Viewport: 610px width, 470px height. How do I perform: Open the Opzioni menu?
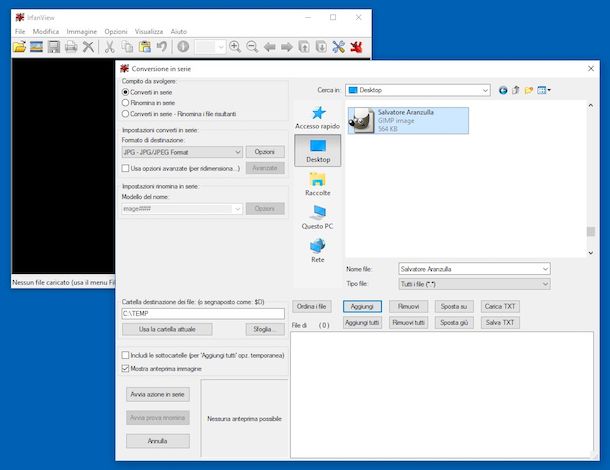(116, 32)
